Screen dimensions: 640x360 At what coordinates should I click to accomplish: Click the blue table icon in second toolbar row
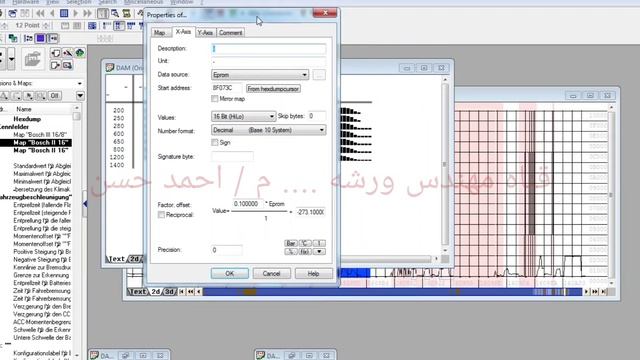(92, 26)
